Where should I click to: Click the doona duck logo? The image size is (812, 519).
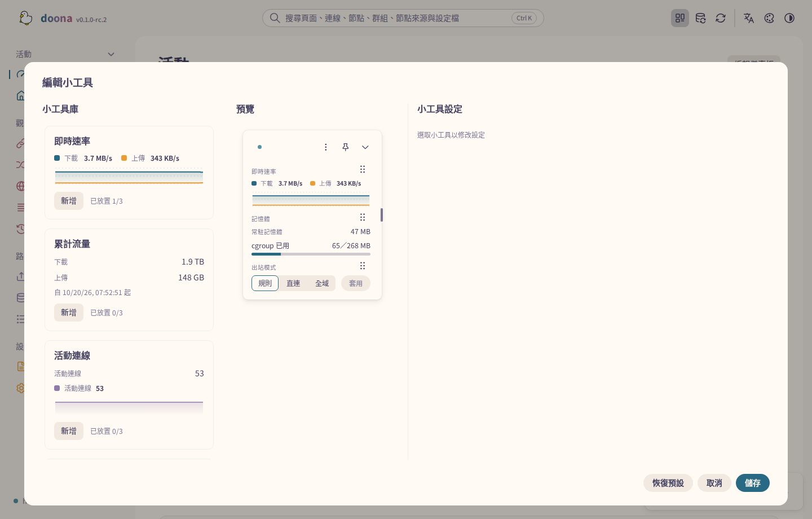pos(26,18)
